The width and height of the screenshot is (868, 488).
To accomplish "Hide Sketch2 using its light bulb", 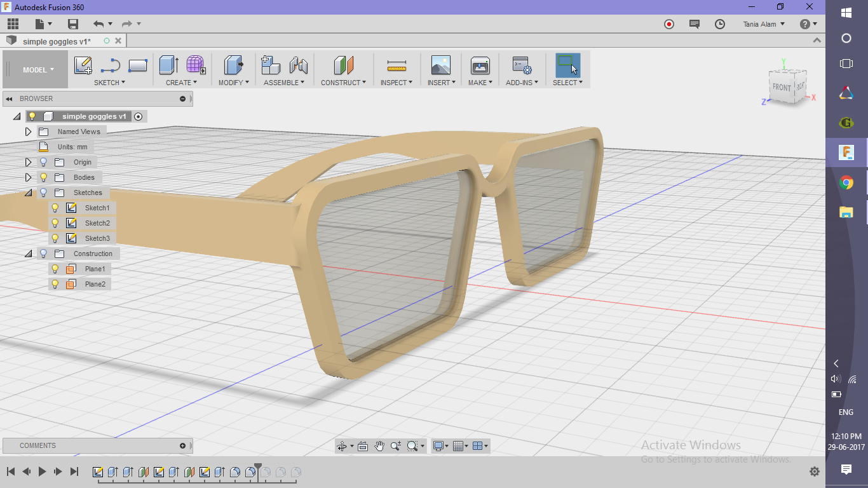I will pyautogui.click(x=55, y=223).
